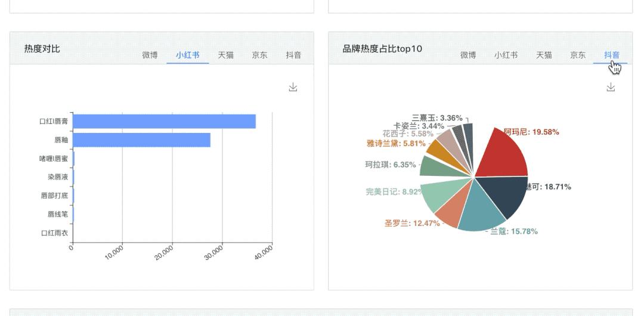Click the 阿玛尼: 19.58% label

click(531, 132)
